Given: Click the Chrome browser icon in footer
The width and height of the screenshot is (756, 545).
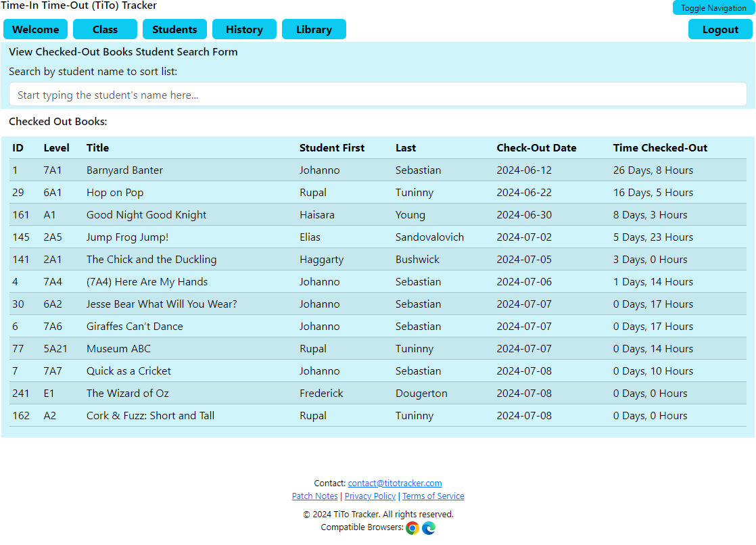Looking at the screenshot, I should click(412, 528).
